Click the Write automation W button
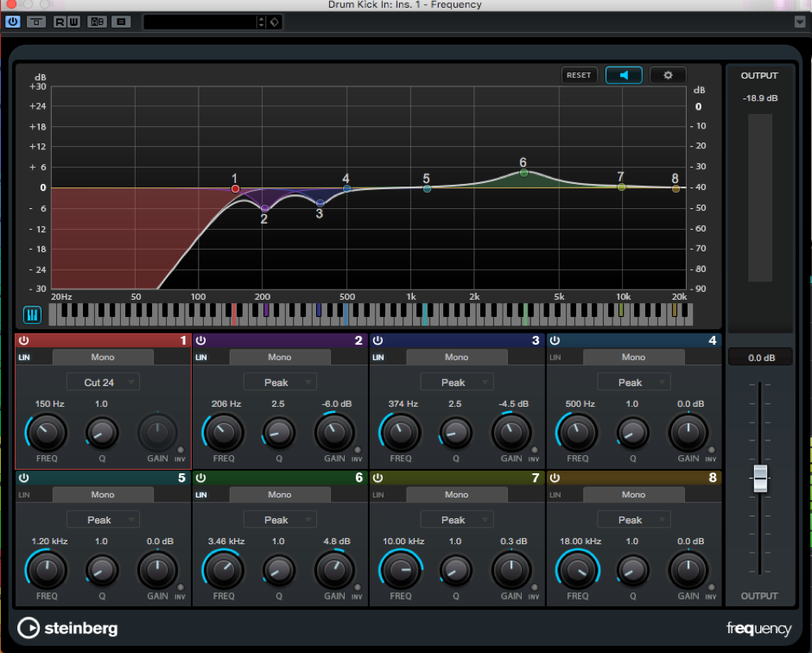 click(x=72, y=22)
